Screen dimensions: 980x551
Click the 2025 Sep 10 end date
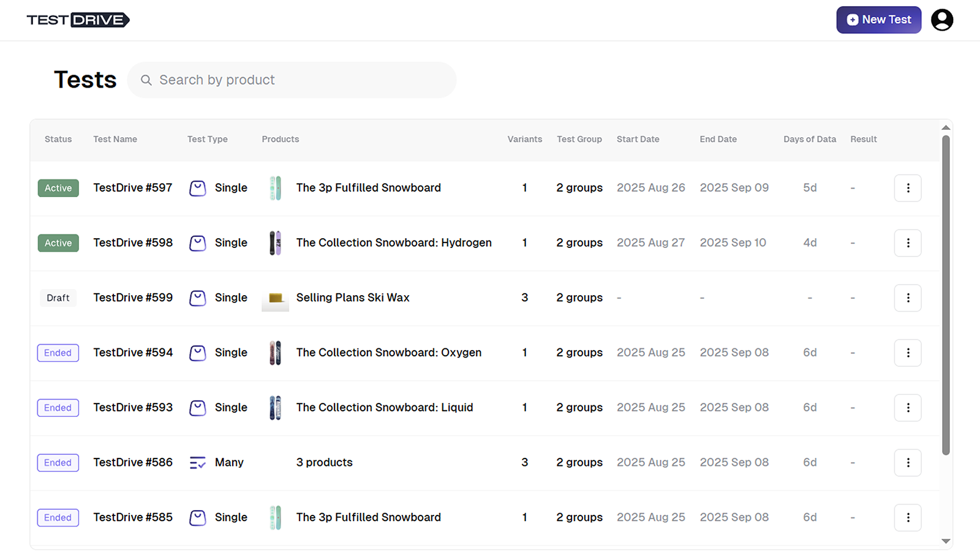(733, 243)
